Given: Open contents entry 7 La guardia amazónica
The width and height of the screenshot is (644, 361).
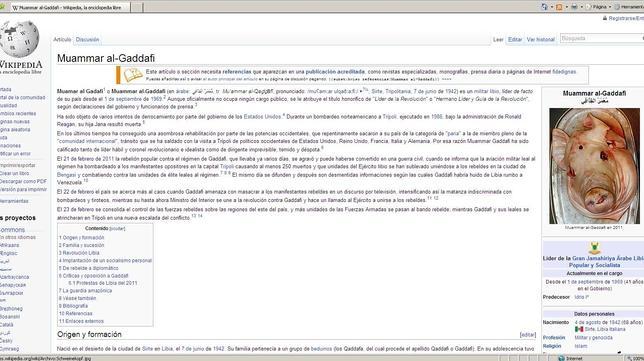Looking at the screenshot, I should coord(85,290).
